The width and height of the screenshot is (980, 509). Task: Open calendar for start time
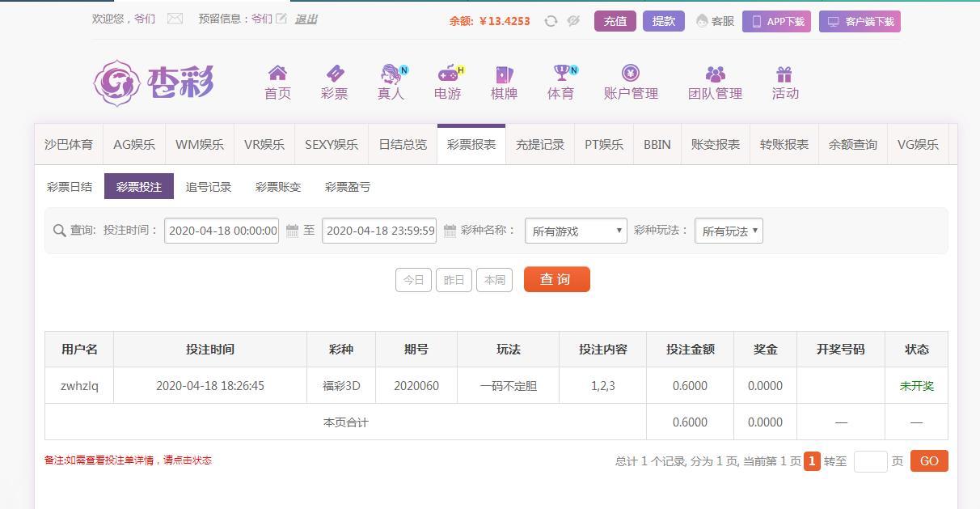pos(293,231)
